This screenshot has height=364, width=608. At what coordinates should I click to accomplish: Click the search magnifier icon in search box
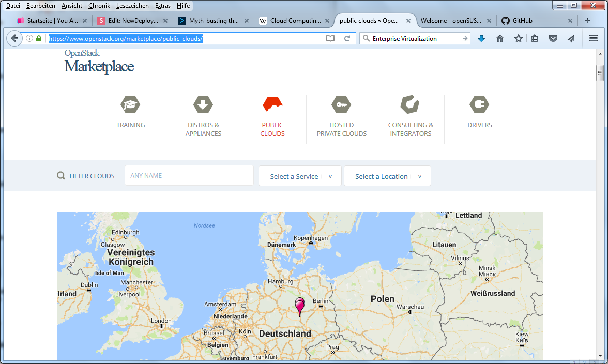[x=366, y=38]
